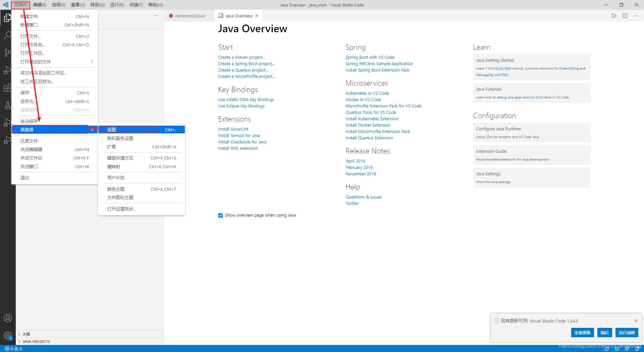Click the 安装更新 button

tap(582, 333)
